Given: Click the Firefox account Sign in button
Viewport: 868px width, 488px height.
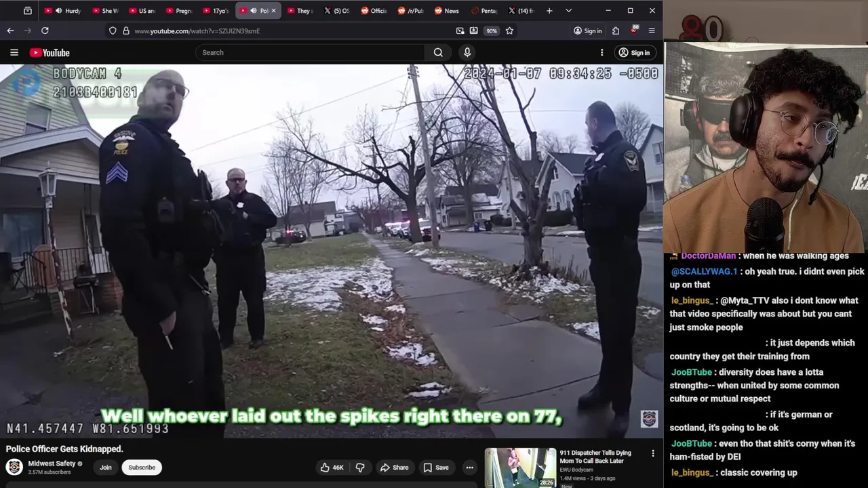Looking at the screenshot, I should 587,31.
